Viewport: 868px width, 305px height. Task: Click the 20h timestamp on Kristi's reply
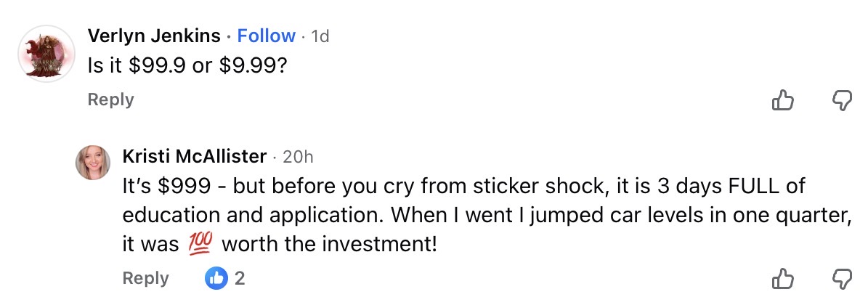298,156
